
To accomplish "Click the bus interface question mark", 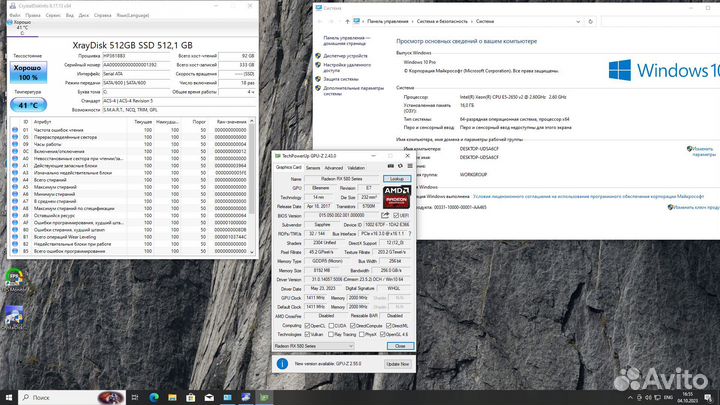I will click(410, 234).
